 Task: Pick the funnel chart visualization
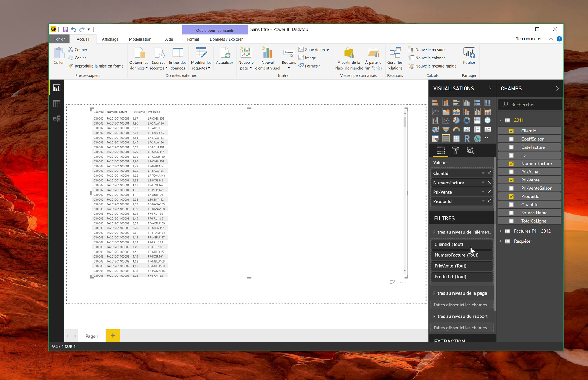pyautogui.click(x=446, y=130)
